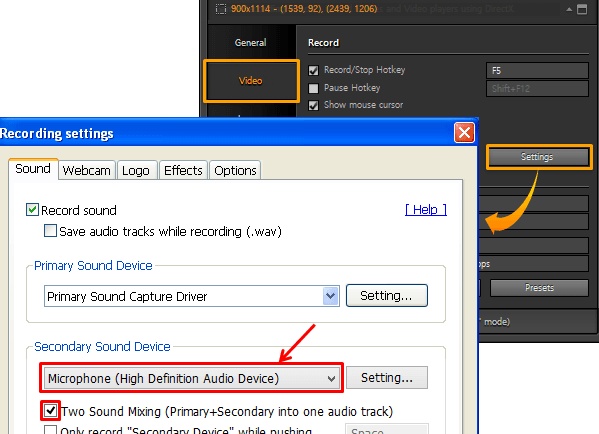Uncheck Two Sound Mixing option
The height and width of the screenshot is (434, 599).
pos(50,411)
